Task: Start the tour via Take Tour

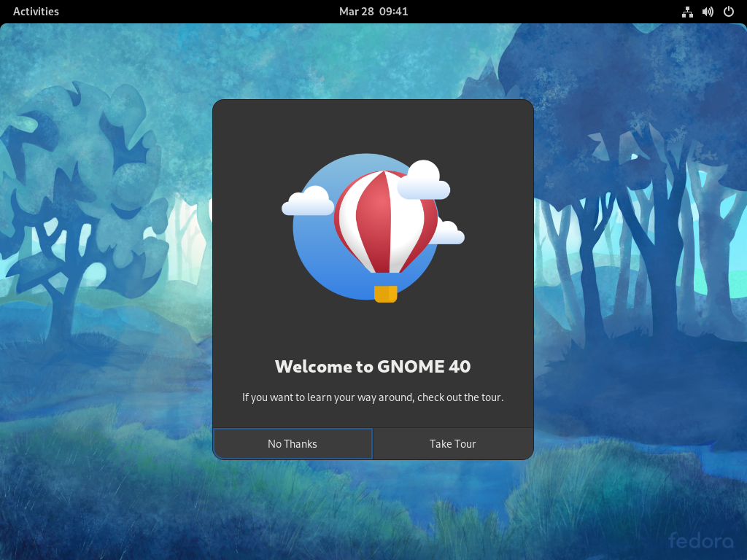Action: [452, 443]
